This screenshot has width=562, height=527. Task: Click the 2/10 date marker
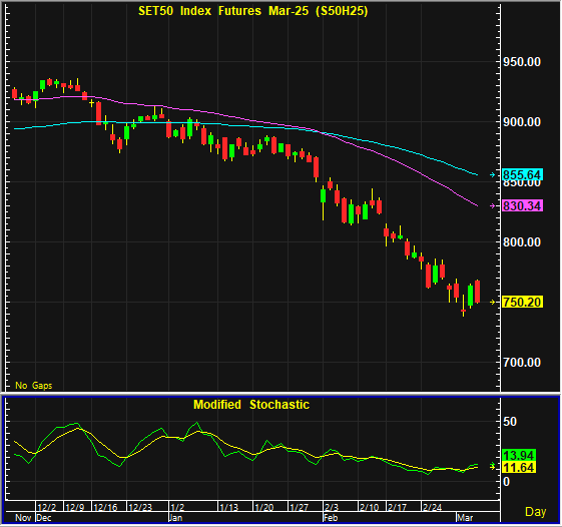click(x=369, y=508)
